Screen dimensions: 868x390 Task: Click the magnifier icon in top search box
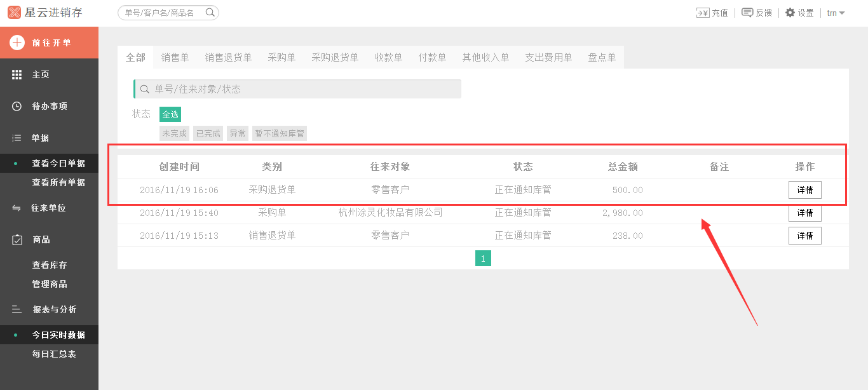click(210, 13)
